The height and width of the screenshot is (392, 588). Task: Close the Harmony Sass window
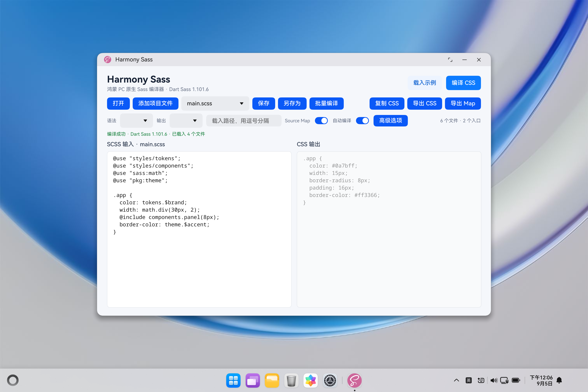point(479,60)
